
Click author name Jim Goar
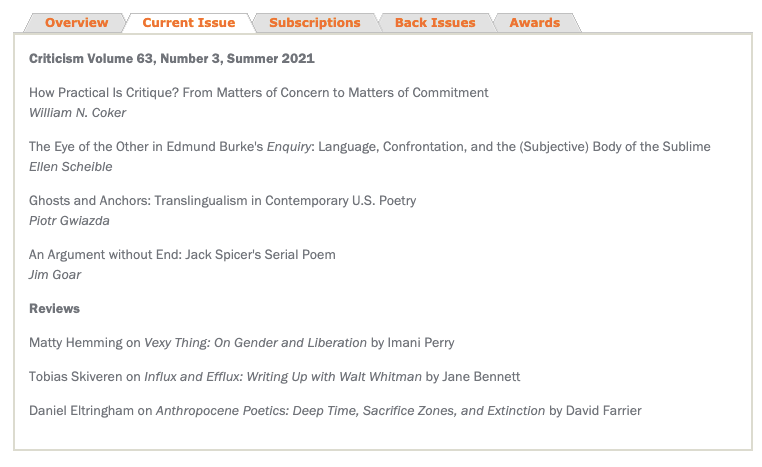pos(55,275)
